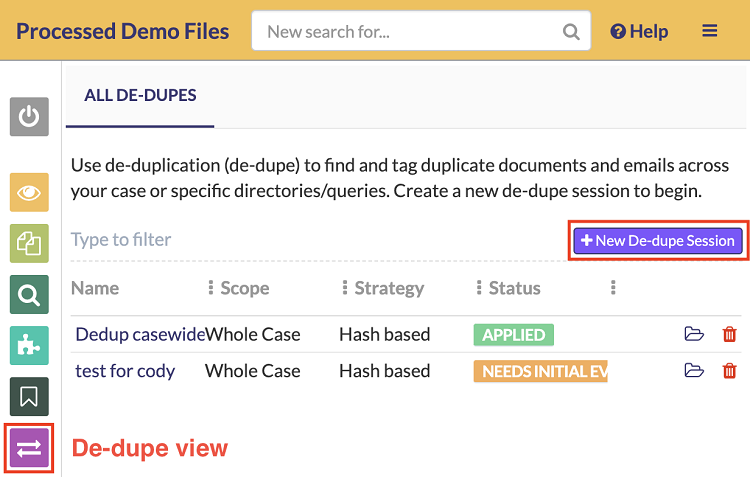Delete the Dedup casewide session
This screenshot has height=477, width=750.
click(729, 334)
